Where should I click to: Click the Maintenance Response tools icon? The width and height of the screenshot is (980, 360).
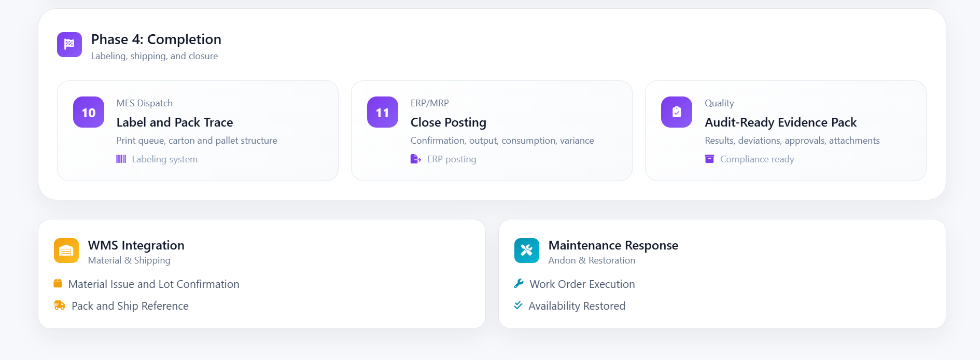527,251
